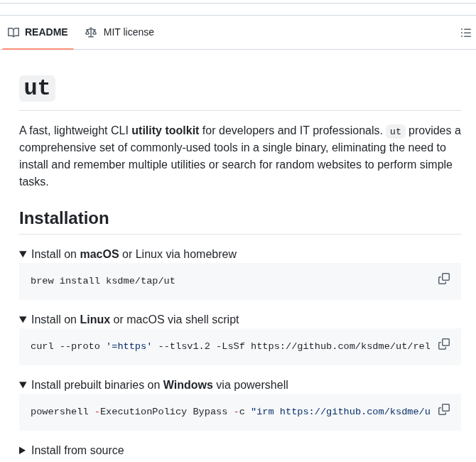Click inside the curl --proto code block

point(213,347)
